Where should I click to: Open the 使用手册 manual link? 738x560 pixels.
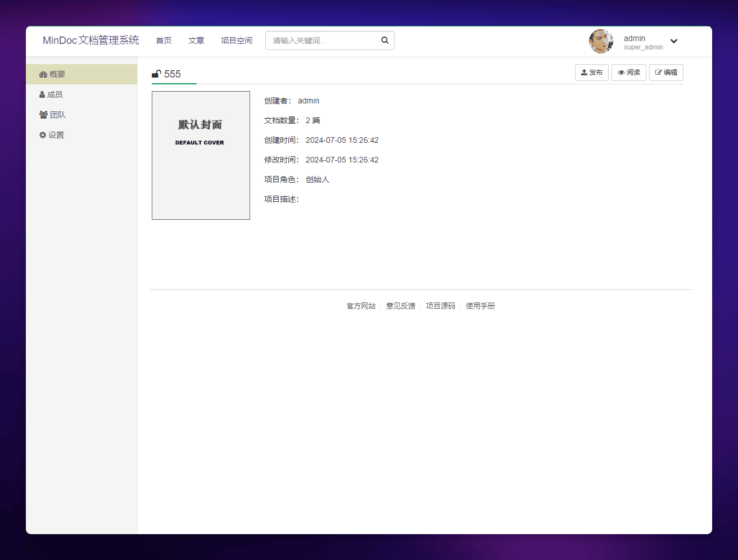[x=480, y=306]
